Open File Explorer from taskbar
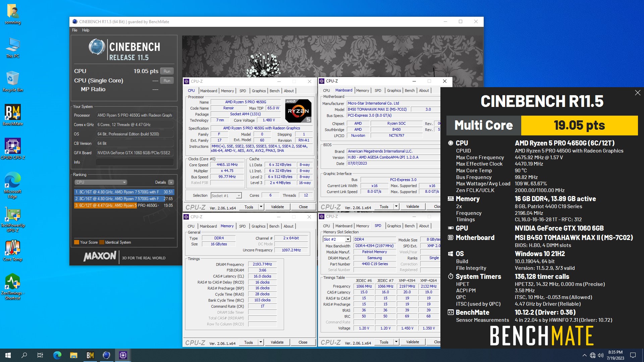This screenshot has height=362, width=644. point(73,355)
